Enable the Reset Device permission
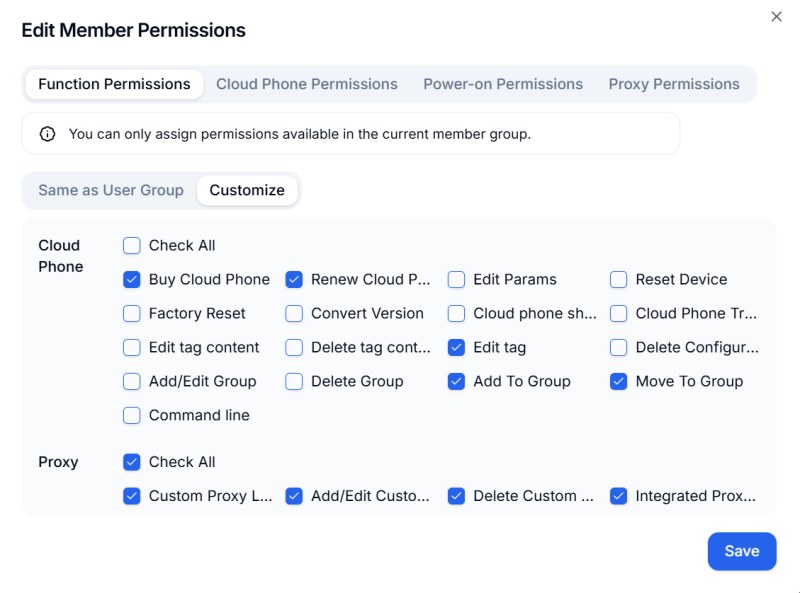The image size is (800, 593). (x=618, y=280)
